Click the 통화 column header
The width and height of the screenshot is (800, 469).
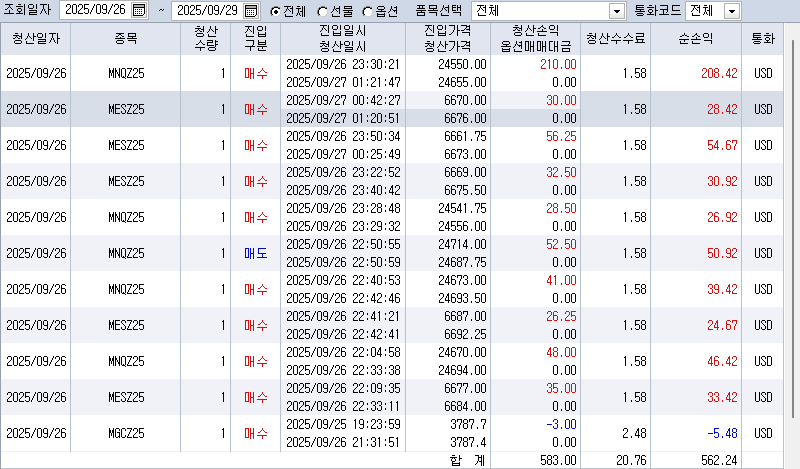tap(763, 38)
